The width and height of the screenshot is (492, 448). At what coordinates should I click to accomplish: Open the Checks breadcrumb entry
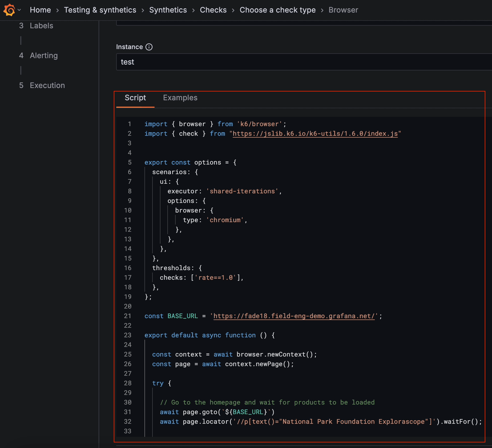pyautogui.click(x=213, y=10)
